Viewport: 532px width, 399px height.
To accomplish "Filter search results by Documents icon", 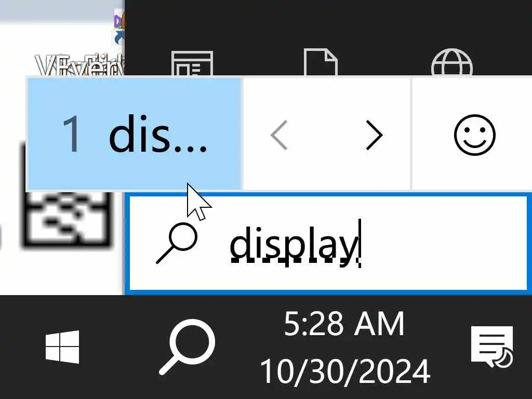I will coord(321,62).
